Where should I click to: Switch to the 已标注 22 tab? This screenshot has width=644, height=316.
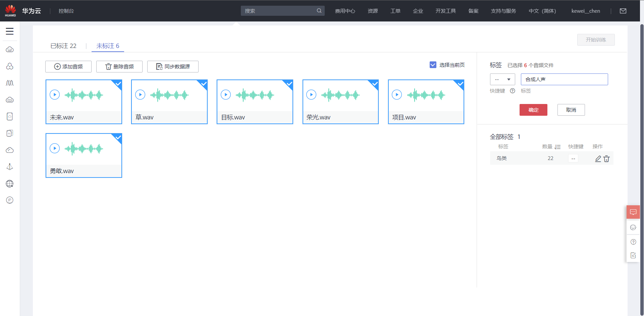coord(63,46)
